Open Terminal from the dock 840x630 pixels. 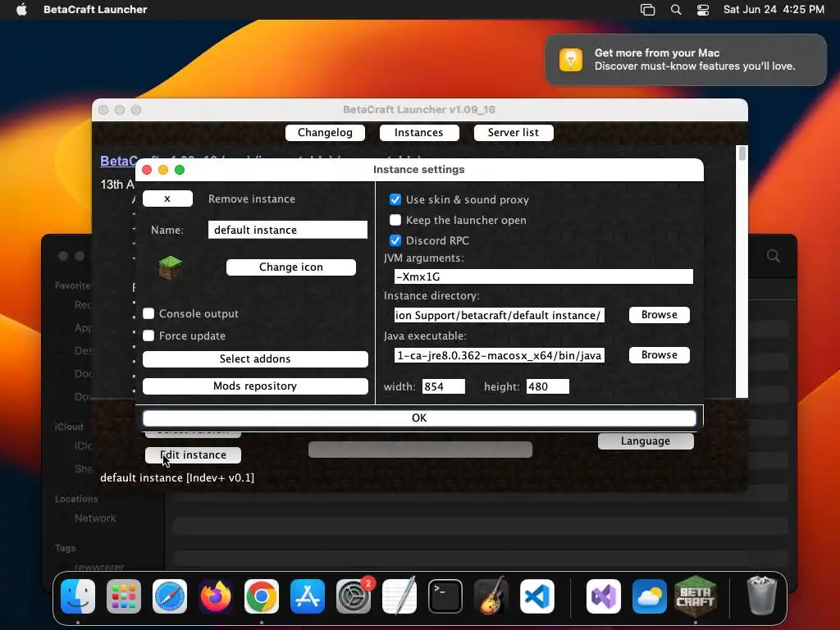[445, 596]
